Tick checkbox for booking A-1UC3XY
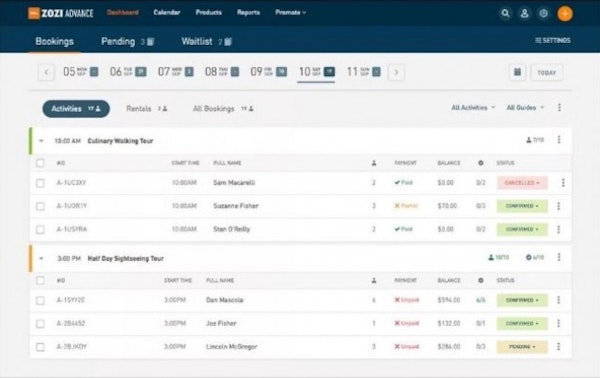Screen dimensions: 600x378 coord(40,183)
